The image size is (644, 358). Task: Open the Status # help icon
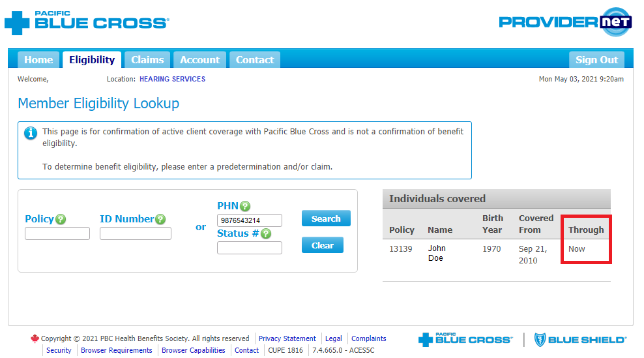click(x=266, y=233)
